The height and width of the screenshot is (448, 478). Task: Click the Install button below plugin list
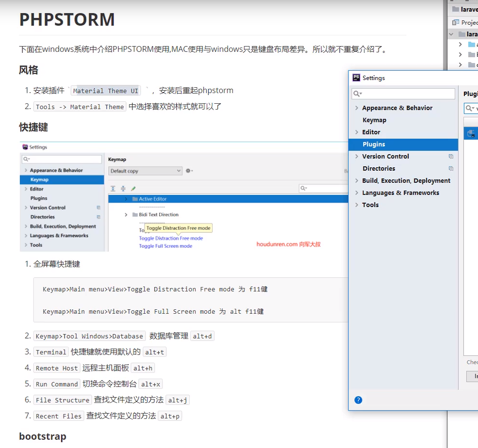[x=473, y=376]
